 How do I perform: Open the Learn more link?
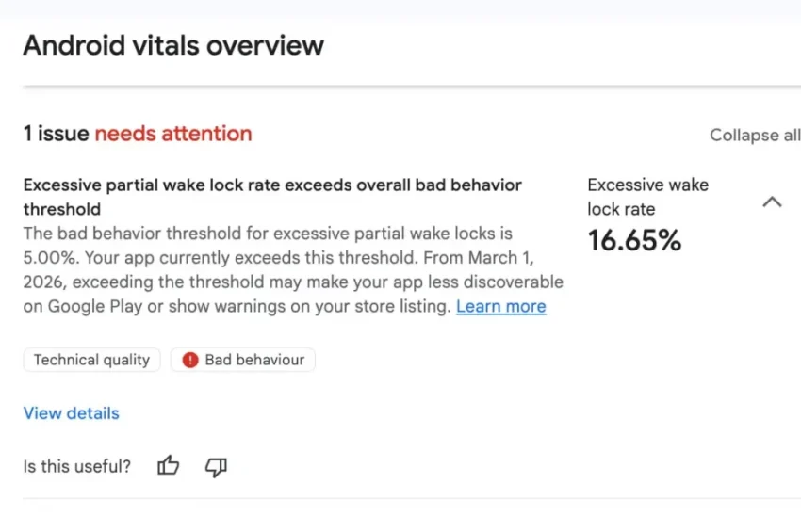(x=500, y=306)
